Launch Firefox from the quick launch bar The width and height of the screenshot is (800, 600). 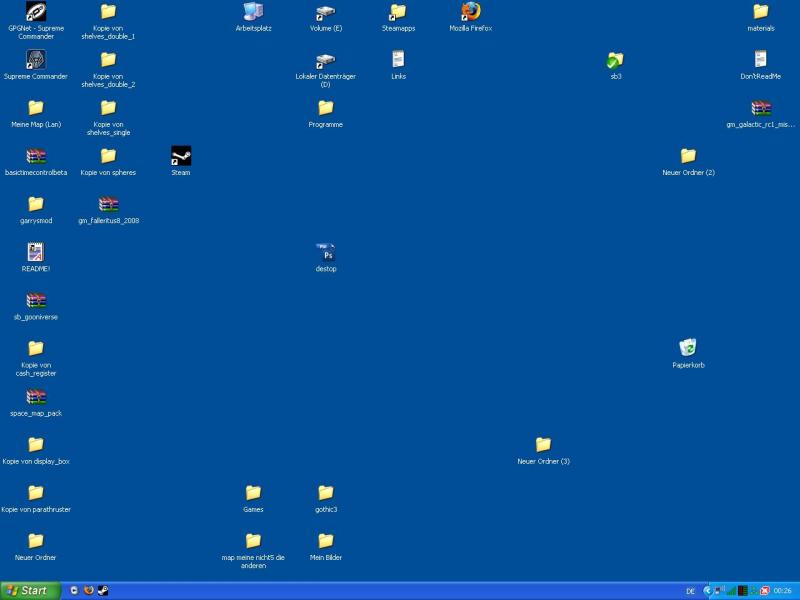click(x=88, y=591)
